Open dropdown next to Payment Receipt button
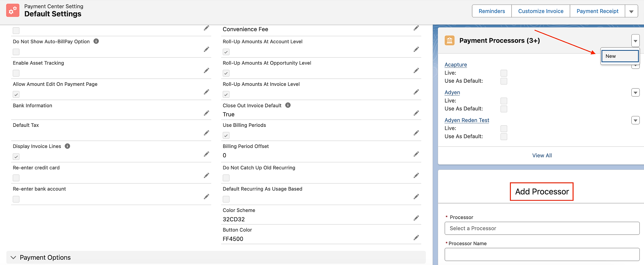 (x=631, y=11)
